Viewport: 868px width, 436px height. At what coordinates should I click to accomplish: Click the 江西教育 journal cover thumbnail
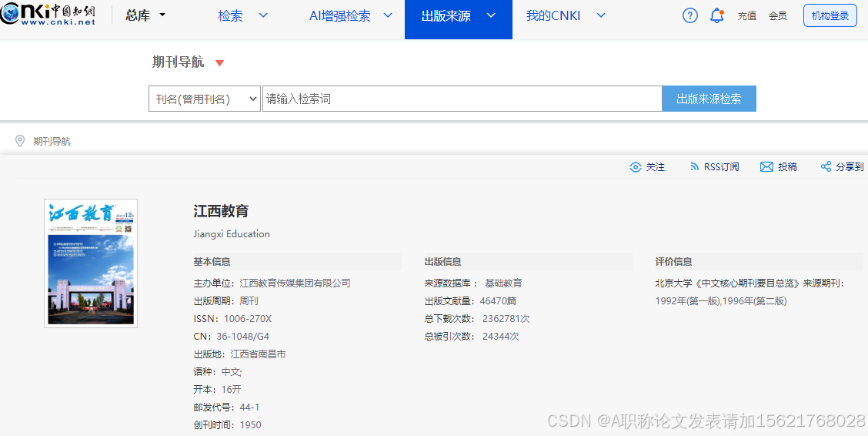(91, 263)
